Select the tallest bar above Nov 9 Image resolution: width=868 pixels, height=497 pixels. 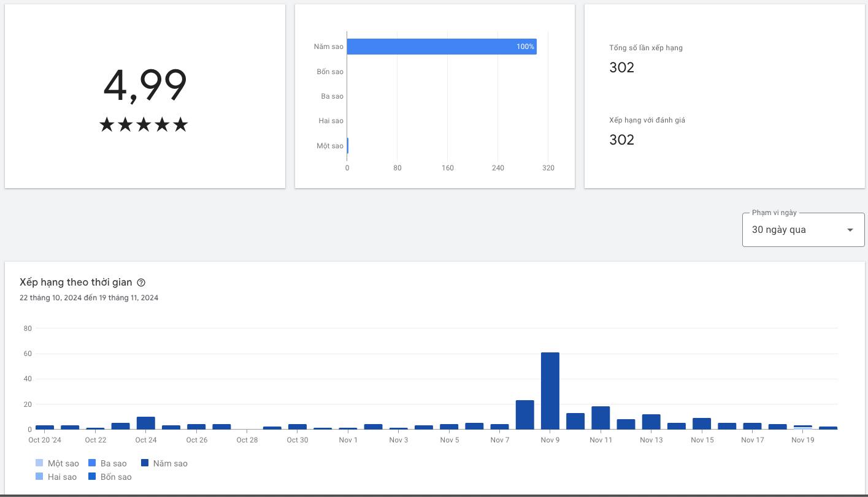pos(550,390)
